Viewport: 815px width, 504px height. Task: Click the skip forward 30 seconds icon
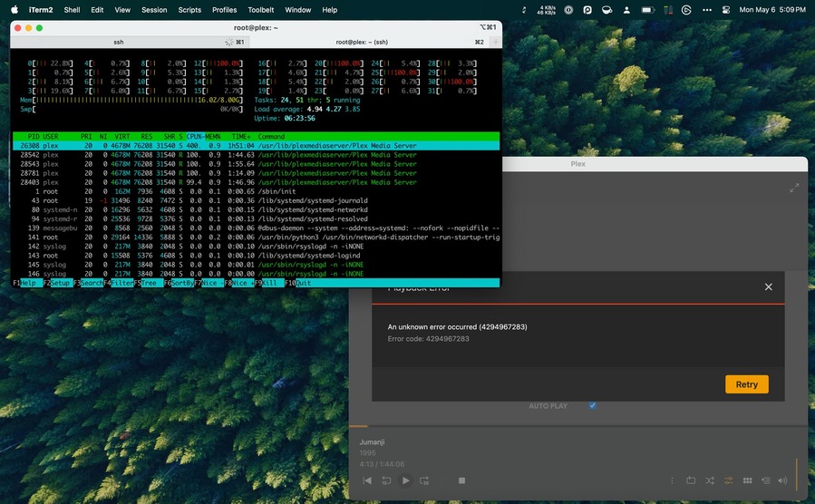(424, 480)
